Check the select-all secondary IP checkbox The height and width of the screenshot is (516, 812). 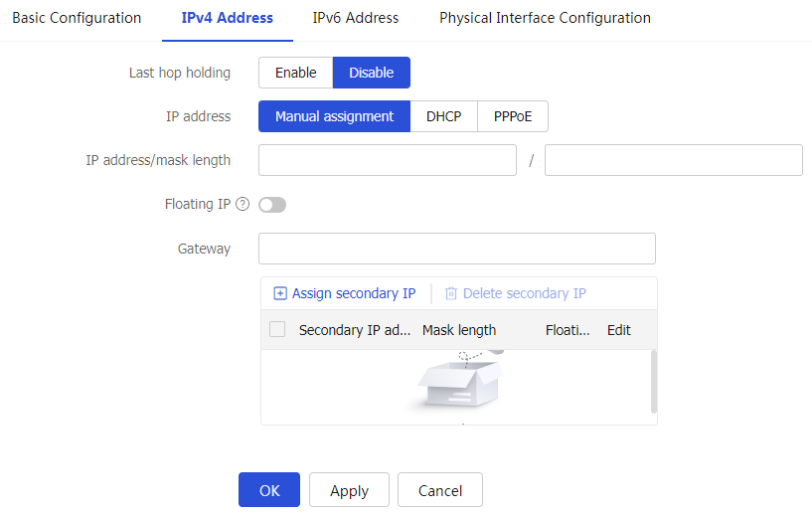(x=277, y=330)
